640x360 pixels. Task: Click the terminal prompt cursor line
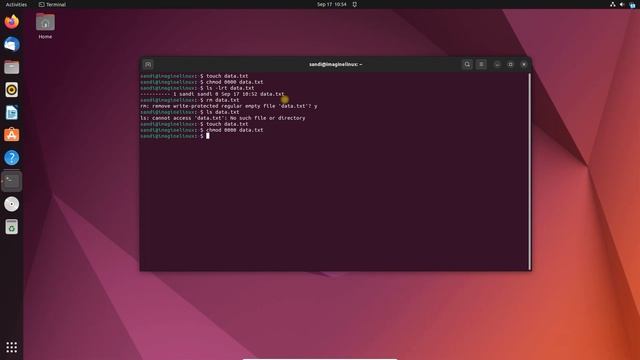coord(175,136)
